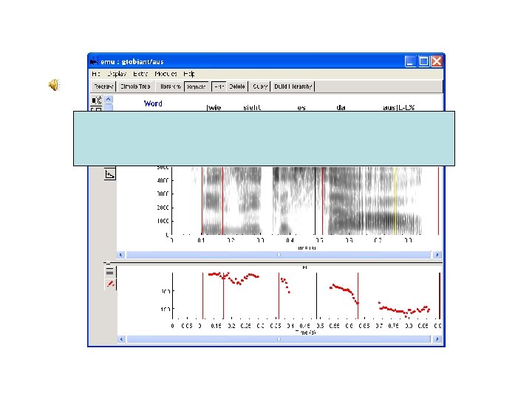Click right arrow of F0 pane scrollbar
The width and height of the screenshot is (532, 399).
point(437,339)
